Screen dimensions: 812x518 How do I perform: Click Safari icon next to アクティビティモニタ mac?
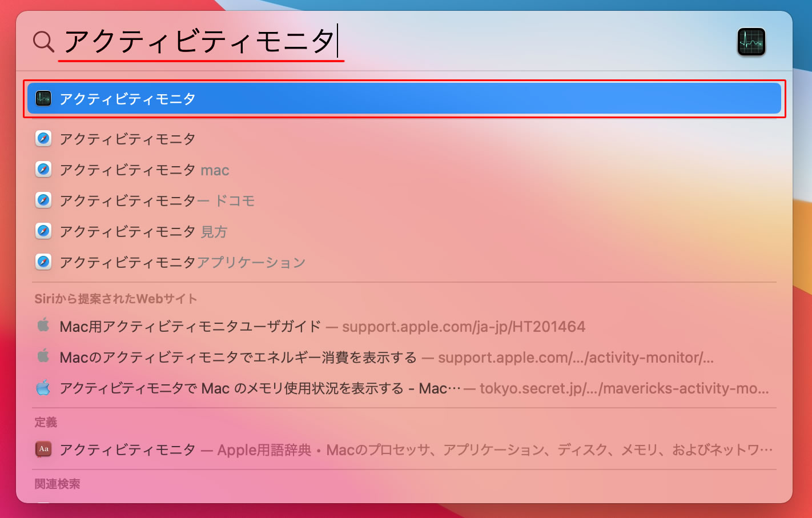[43, 170]
